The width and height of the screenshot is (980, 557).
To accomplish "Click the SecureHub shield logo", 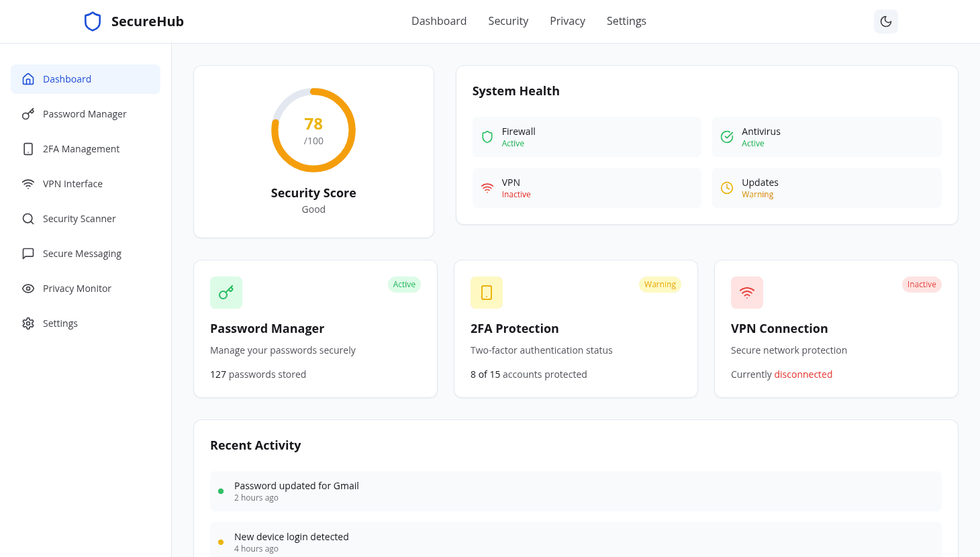I will [x=92, y=21].
